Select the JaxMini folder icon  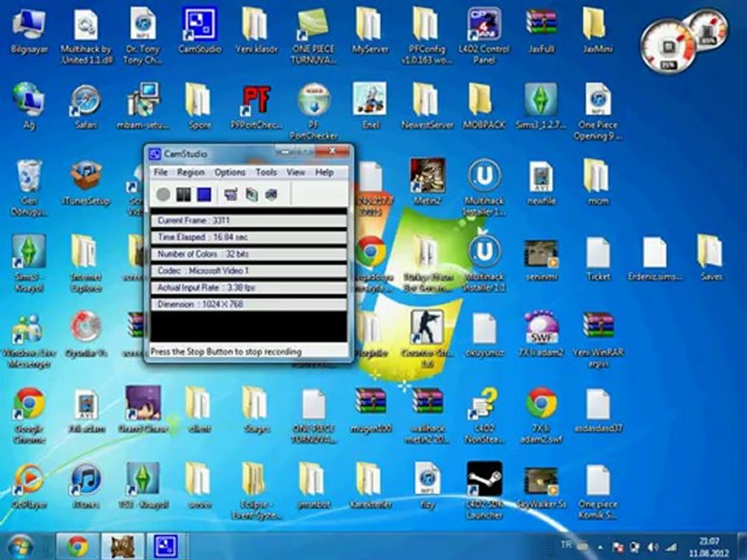coord(598,31)
